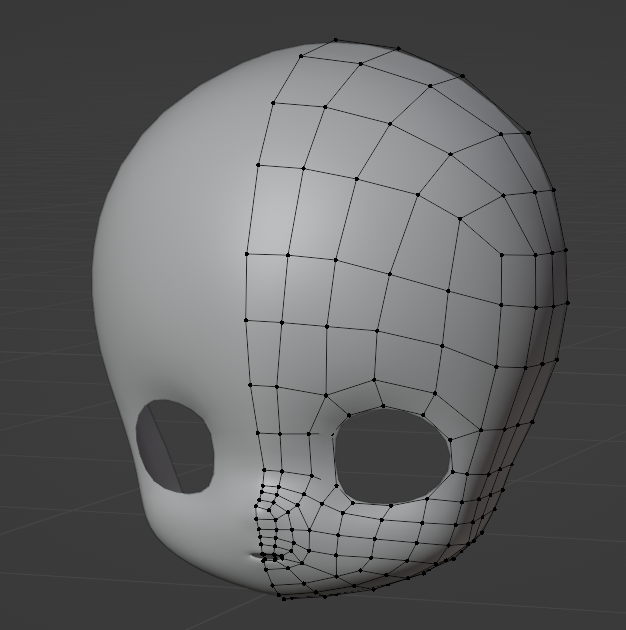Select the bottom-most vertex of the chin wireframe

pos(283,599)
